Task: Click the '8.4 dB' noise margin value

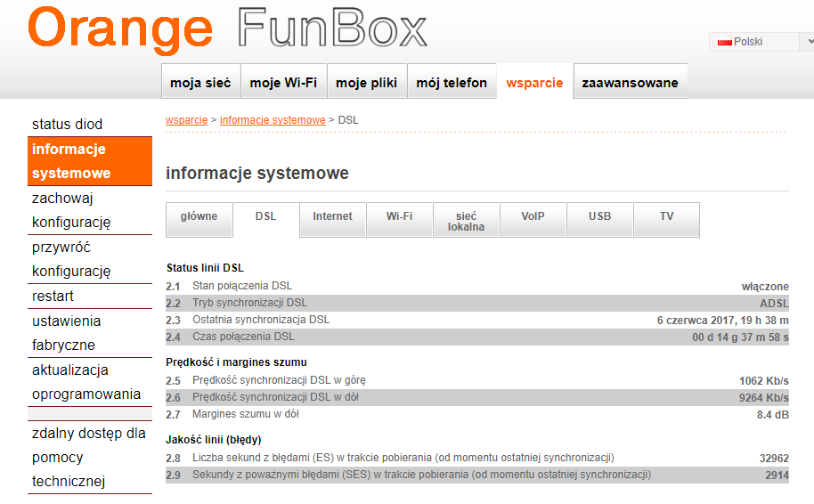Action: (773, 415)
